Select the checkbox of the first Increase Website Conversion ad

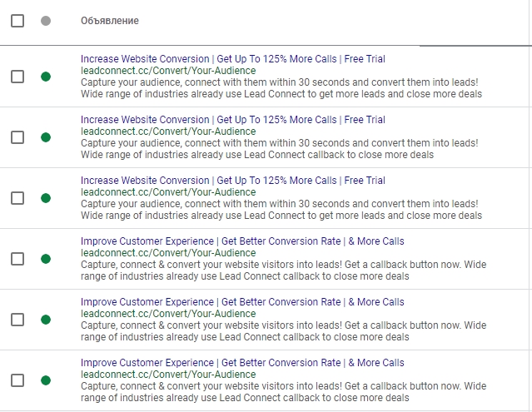pos(17,77)
